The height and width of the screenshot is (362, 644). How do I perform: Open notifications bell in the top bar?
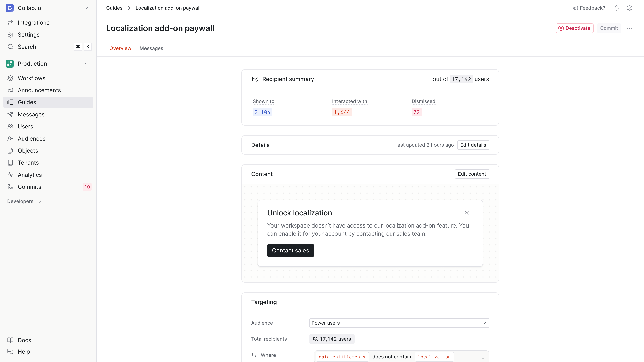616,8
